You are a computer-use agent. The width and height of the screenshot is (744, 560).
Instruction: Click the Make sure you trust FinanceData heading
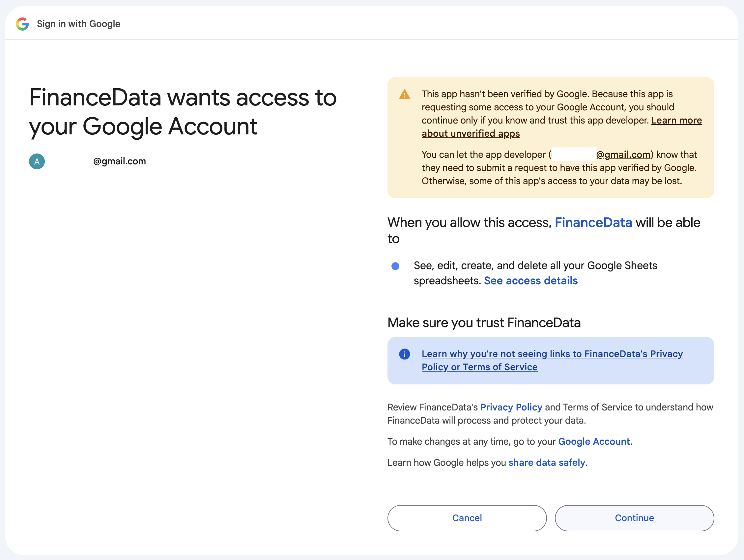(x=484, y=322)
